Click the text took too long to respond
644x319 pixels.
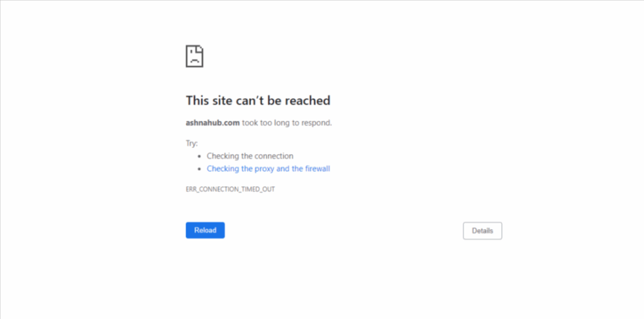[287, 123]
